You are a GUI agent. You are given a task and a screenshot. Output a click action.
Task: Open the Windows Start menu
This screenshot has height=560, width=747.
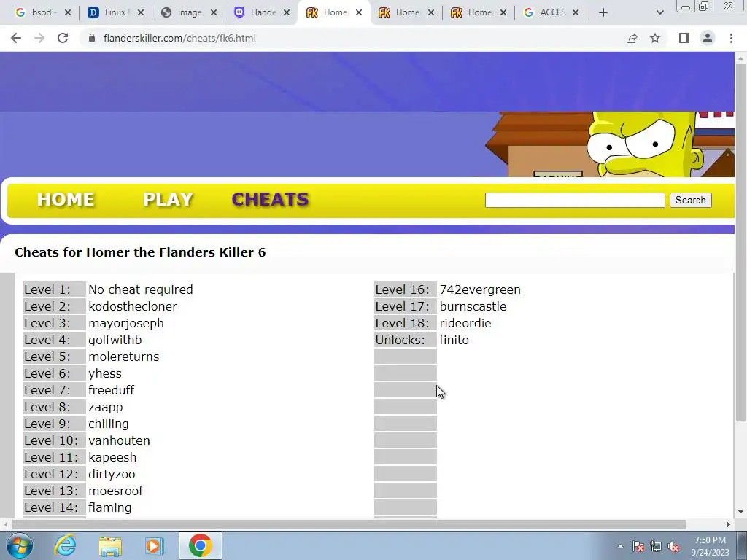[x=20, y=545]
